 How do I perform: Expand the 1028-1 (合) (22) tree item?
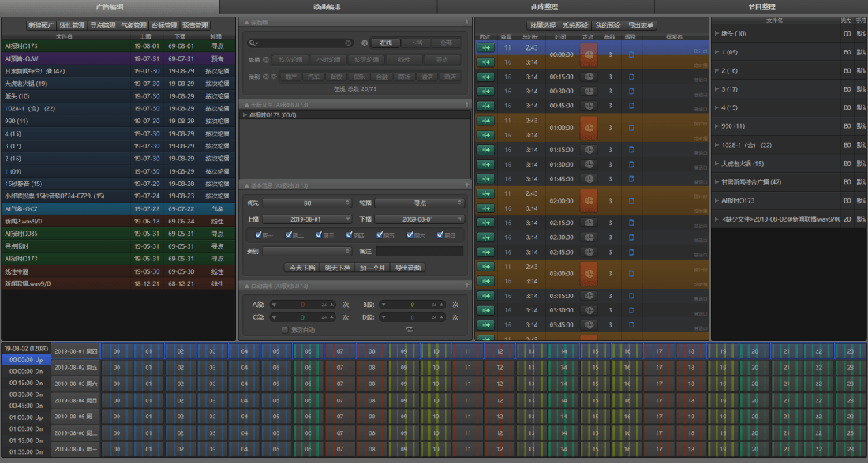[716, 145]
